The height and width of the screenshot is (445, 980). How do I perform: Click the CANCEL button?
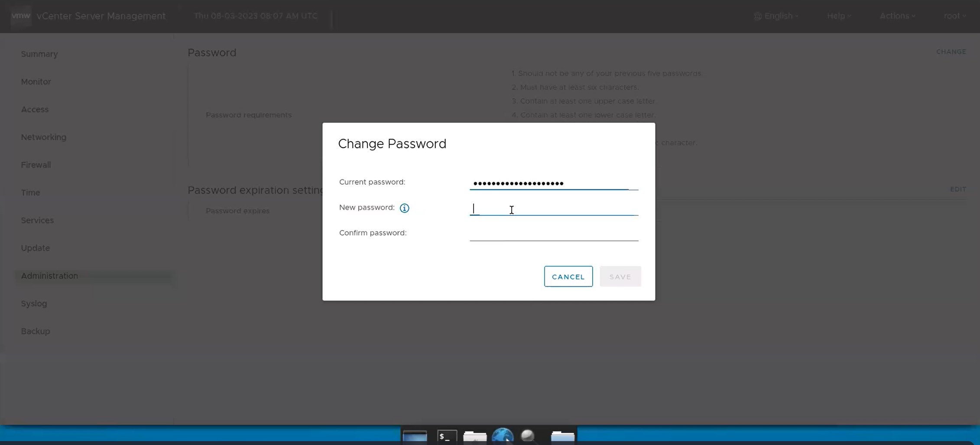pyautogui.click(x=568, y=276)
